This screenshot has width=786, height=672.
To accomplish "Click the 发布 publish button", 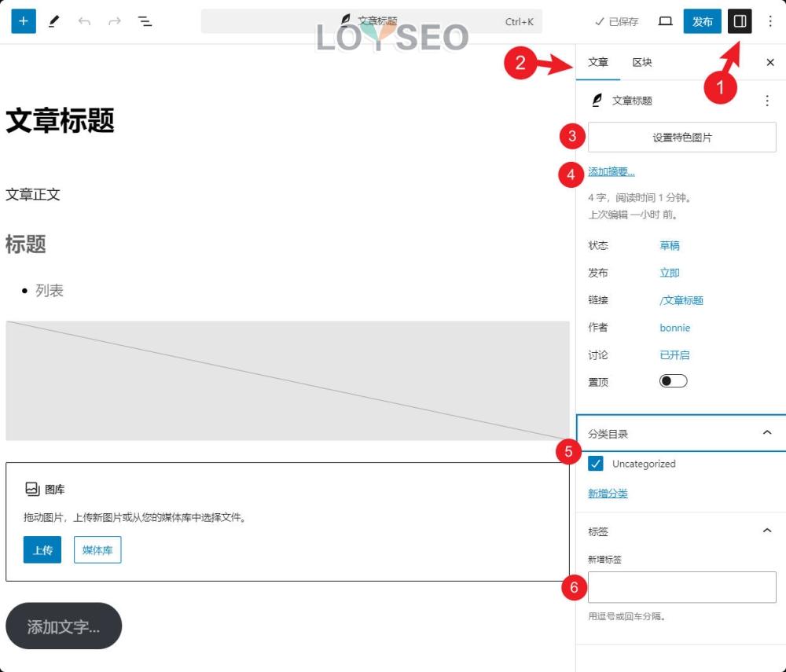I will (x=702, y=21).
